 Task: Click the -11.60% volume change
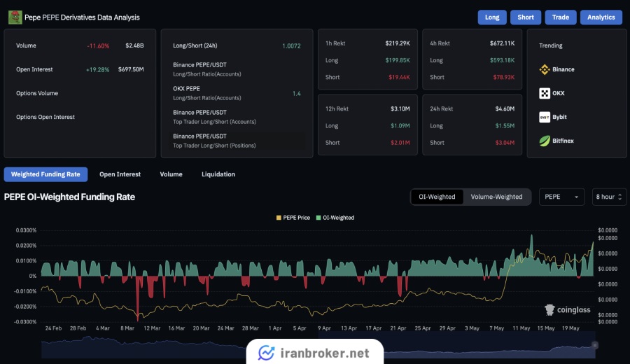point(98,46)
